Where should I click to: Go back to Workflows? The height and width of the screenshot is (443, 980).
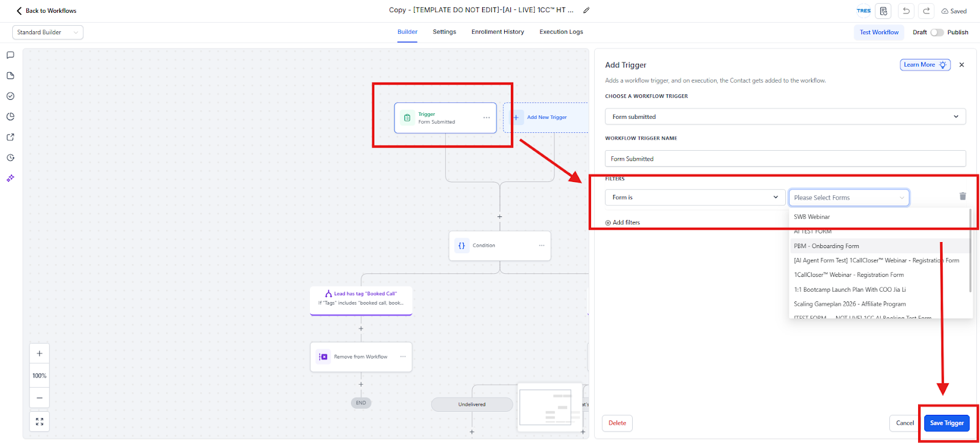[47, 11]
